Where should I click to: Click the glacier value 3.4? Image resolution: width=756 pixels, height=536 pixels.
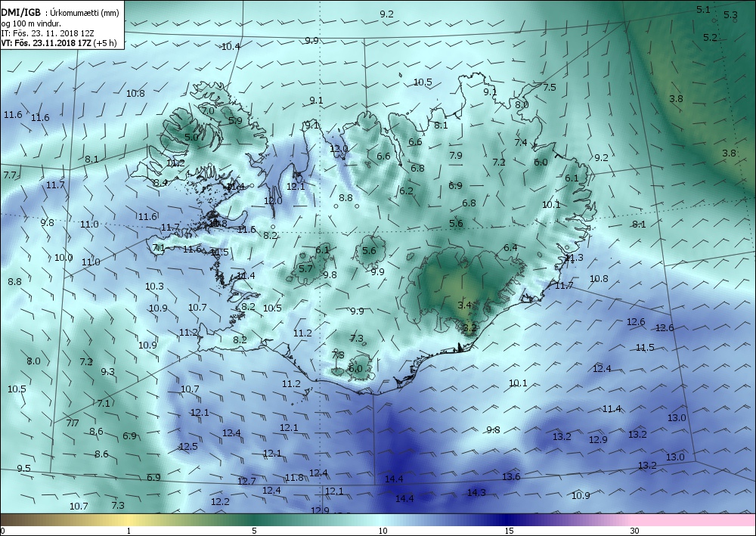tap(464, 305)
